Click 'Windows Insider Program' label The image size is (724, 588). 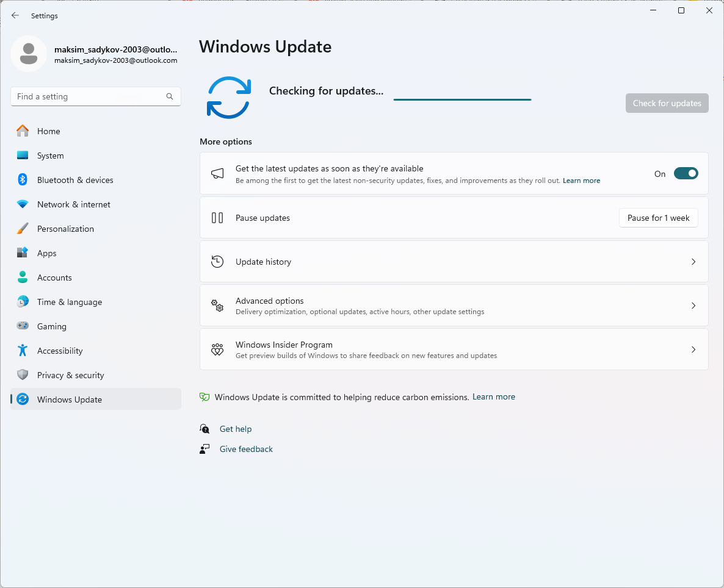pyautogui.click(x=284, y=345)
